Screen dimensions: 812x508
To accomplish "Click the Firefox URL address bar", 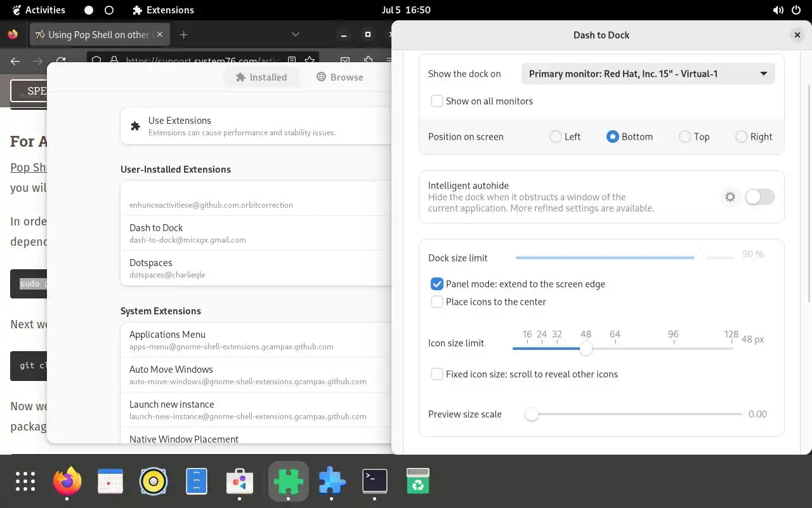I will pyautogui.click(x=203, y=61).
